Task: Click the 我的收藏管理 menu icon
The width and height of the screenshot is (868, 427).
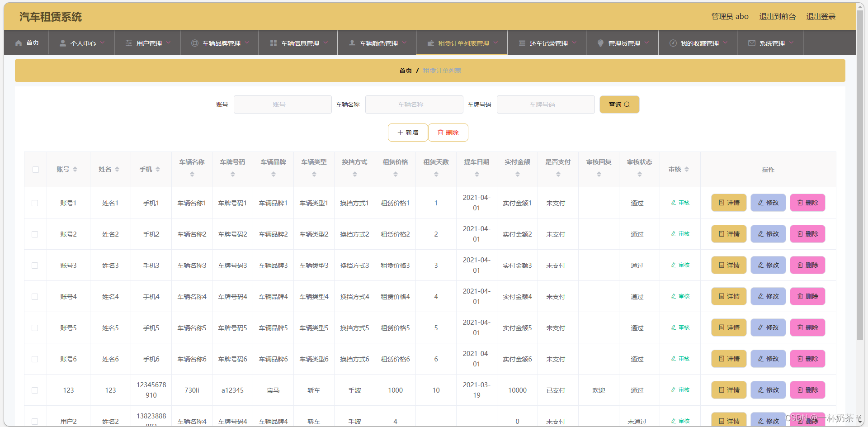Action: click(x=673, y=43)
